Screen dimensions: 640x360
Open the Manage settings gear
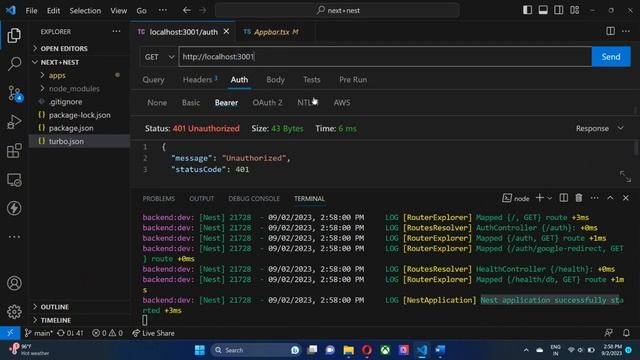[x=14, y=311]
